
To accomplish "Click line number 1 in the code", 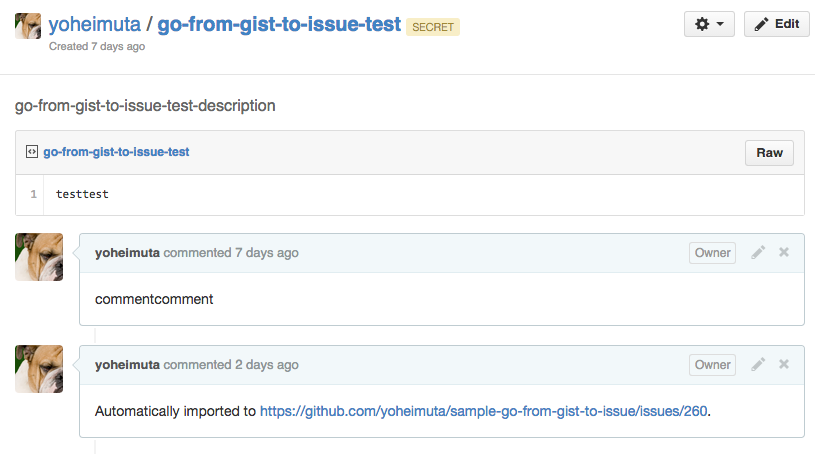I will click(x=34, y=194).
